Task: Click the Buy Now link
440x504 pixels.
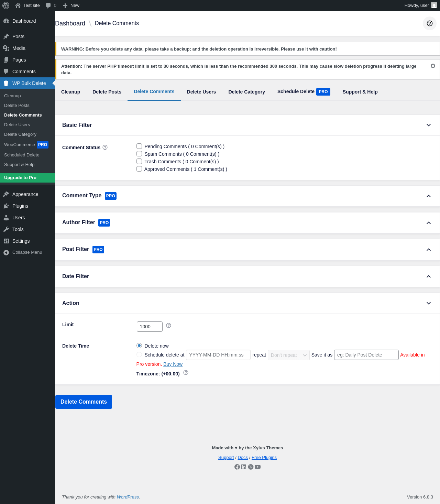Action: tap(173, 364)
